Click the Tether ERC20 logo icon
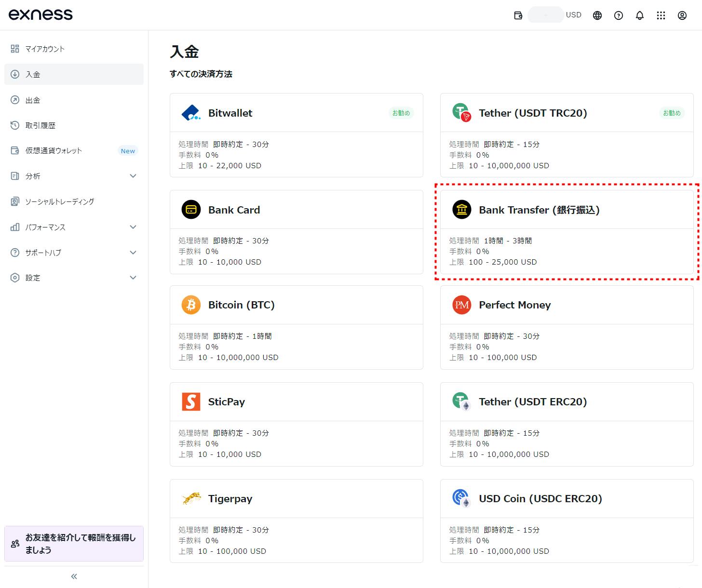Screen dimensions: 702x588 [462, 401]
